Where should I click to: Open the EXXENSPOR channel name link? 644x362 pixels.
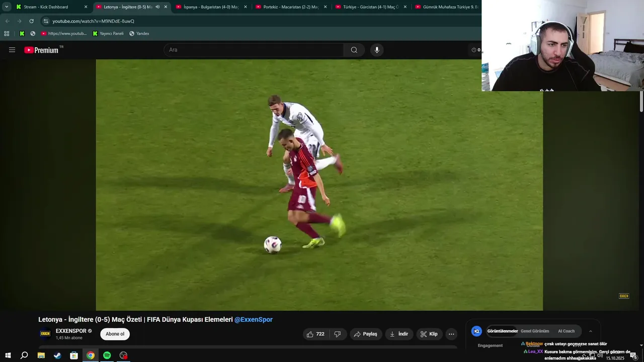pyautogui.click(x=71, y=331)
